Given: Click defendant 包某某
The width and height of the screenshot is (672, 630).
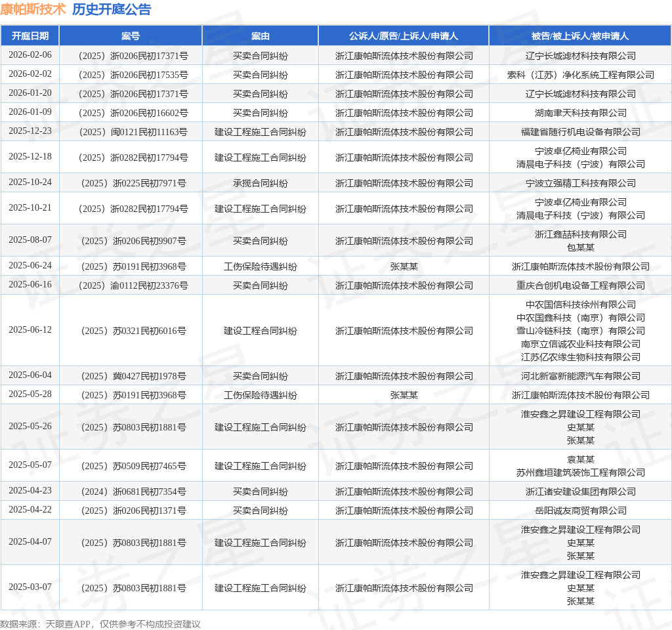Looking at the screenshot, I should pyautogui.click(x=580, y=247).
